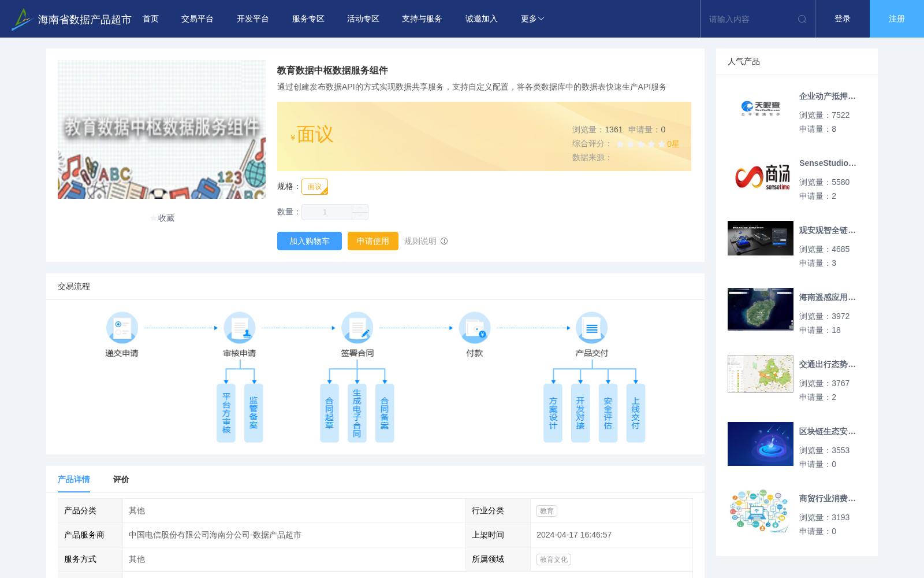Click the 监管备案 sub-step box

click(254, 413)
